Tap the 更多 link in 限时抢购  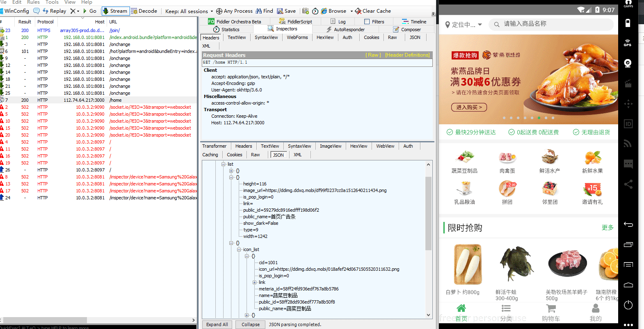pyautogui.click(x=607, y=228)
